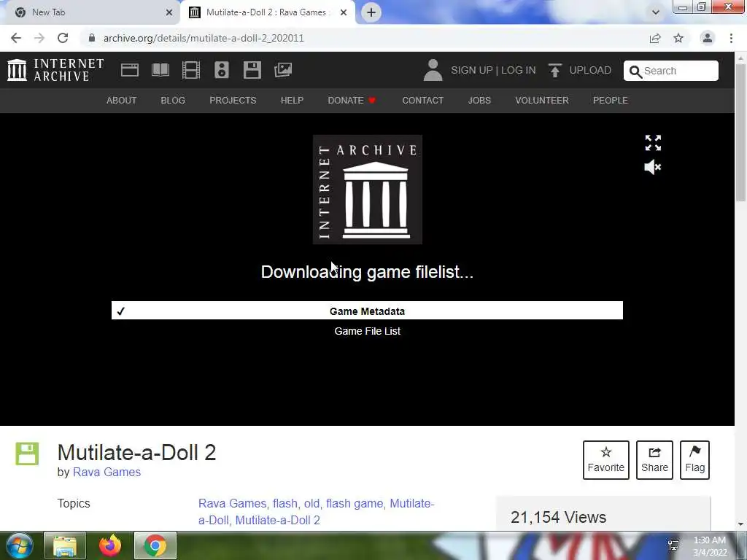Open the old topic link

(311, 503)
